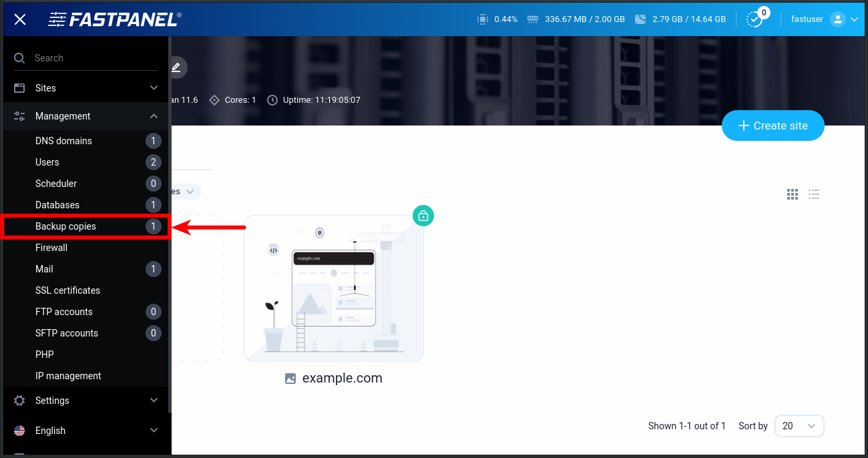The height and width of the screenshot is (458, 868).
Task: Click the CPU usage icon
Action: pyautogui.click(x=483, y=19)
